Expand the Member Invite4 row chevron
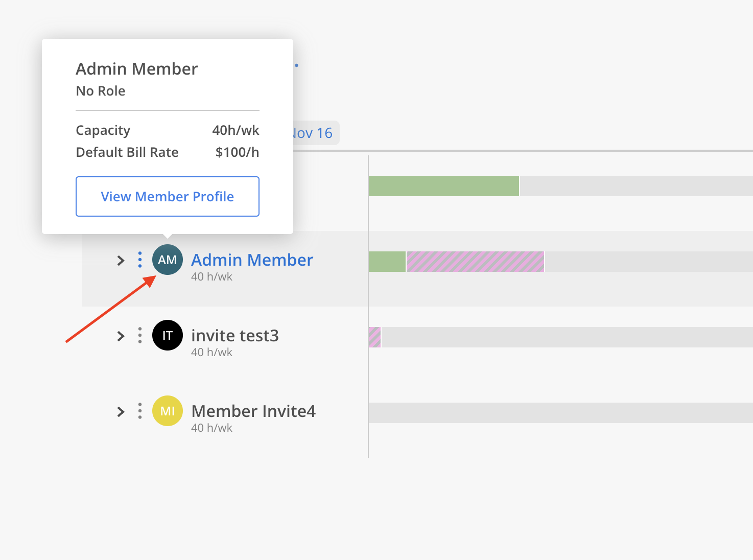 click(x=121, y=412)
